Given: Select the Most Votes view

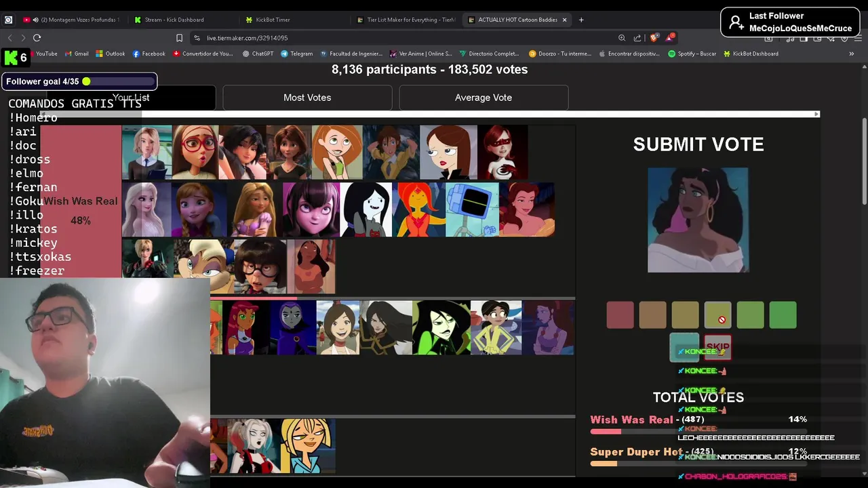Looking at the screenshot, I should pos(307,98).
